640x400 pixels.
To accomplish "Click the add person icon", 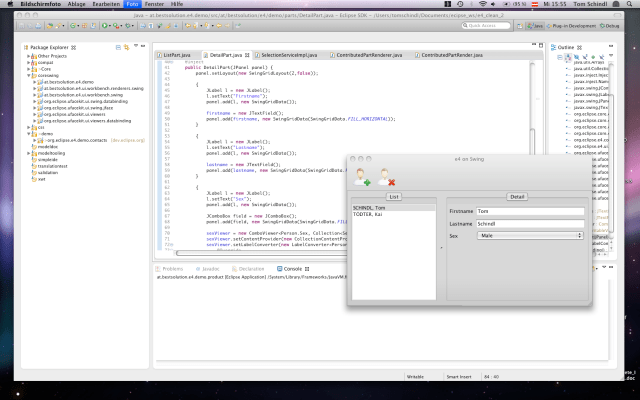I will [361, 178].
